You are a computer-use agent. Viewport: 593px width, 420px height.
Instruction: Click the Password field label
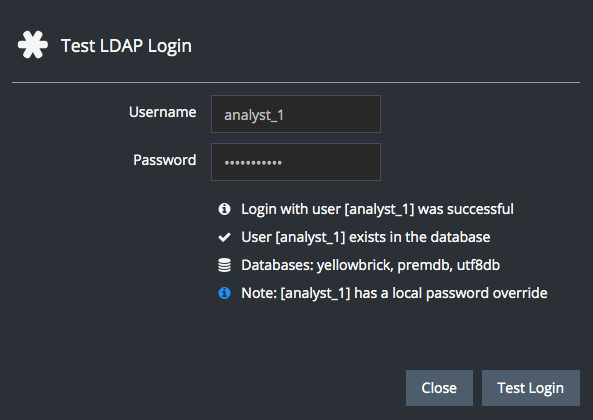tap(165, 160)
